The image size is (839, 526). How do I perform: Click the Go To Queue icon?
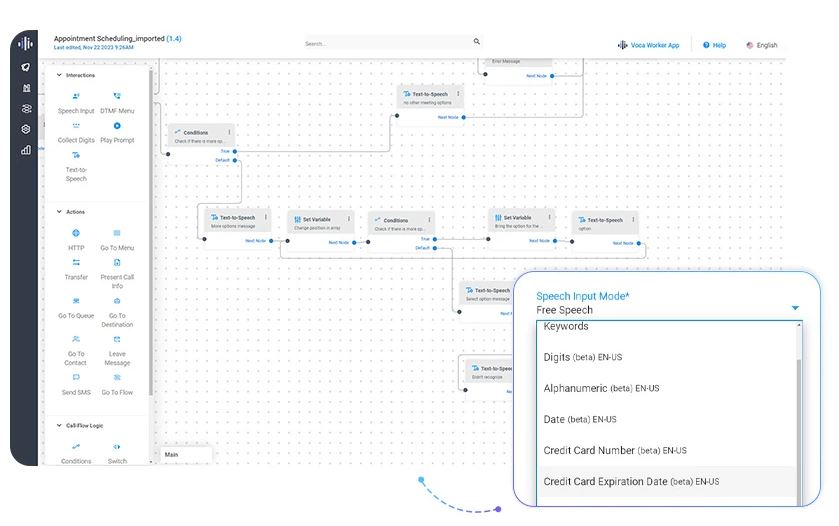(76, 301)
